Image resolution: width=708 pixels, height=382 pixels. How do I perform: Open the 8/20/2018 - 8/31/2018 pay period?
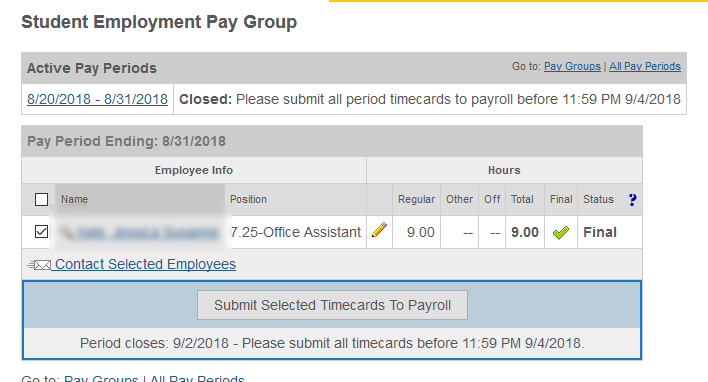pyautogui.click(x=97, y=99)
